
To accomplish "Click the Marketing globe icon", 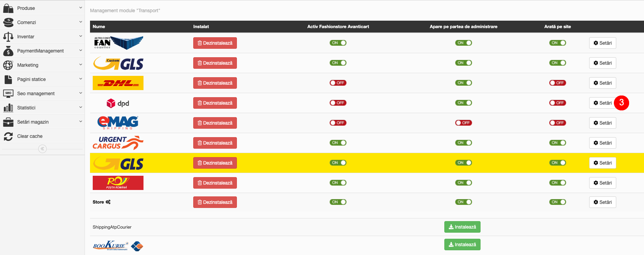I will pos(8,65).
